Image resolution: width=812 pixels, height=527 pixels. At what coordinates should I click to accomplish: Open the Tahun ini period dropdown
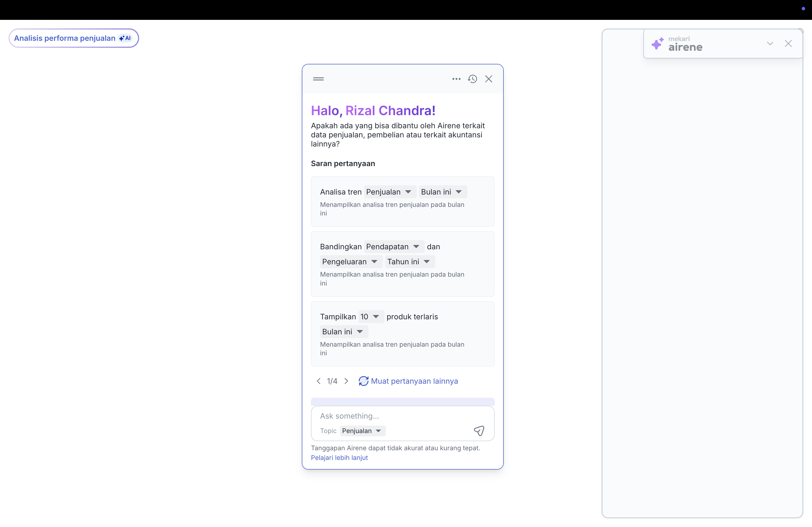[x=410, y=261]
